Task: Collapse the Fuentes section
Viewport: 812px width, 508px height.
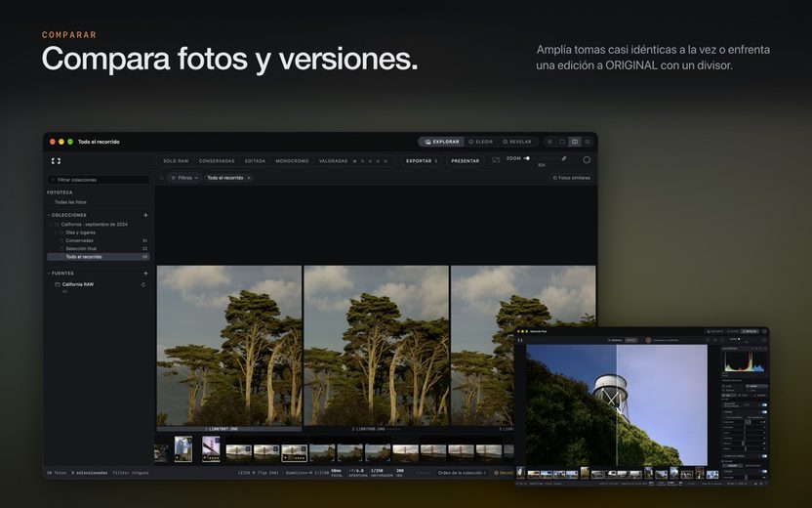Action: pos(49,274)
